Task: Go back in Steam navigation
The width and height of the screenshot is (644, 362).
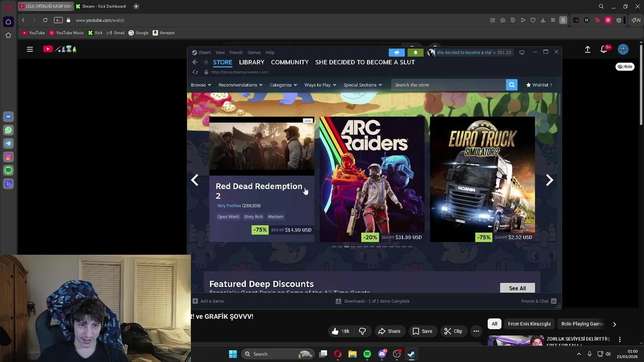Action: pyautogui.click(x=195, y=62)
